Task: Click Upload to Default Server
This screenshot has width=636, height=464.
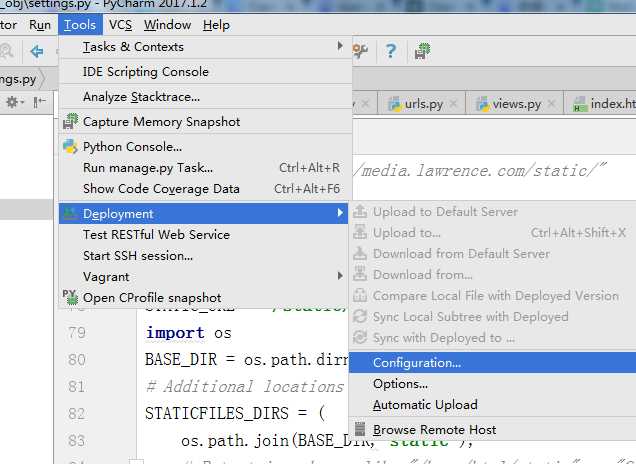Action: (x=493, y=212)
